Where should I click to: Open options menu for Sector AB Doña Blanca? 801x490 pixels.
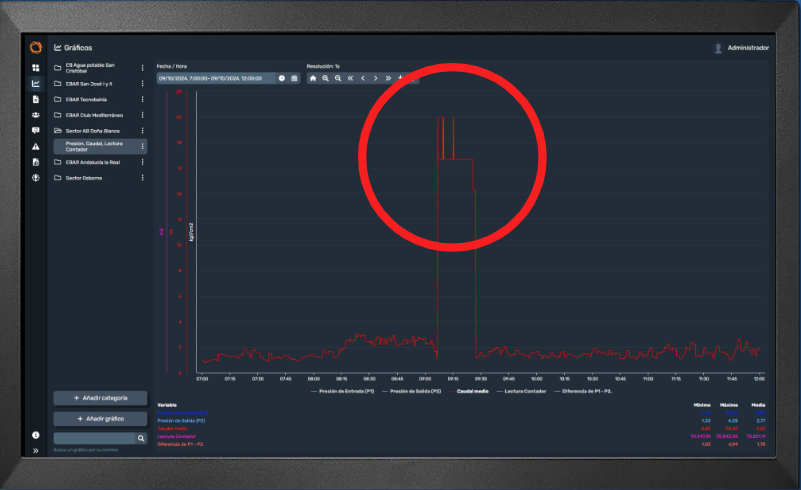pyautogui.click(x=143, y=131)
